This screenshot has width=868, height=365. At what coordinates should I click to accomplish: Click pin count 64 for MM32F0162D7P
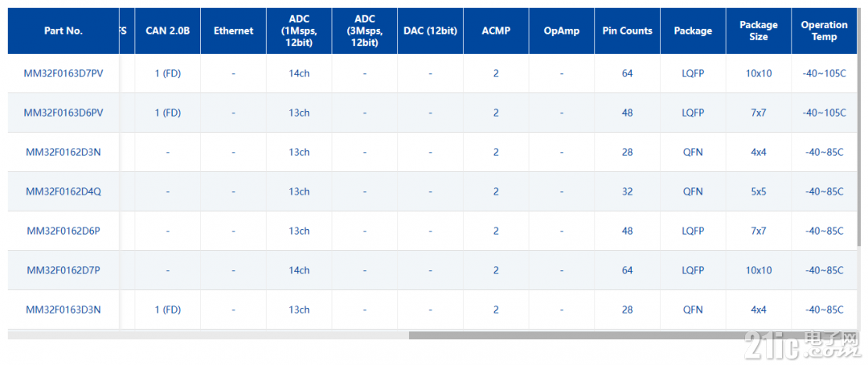[x=627, y=270]
